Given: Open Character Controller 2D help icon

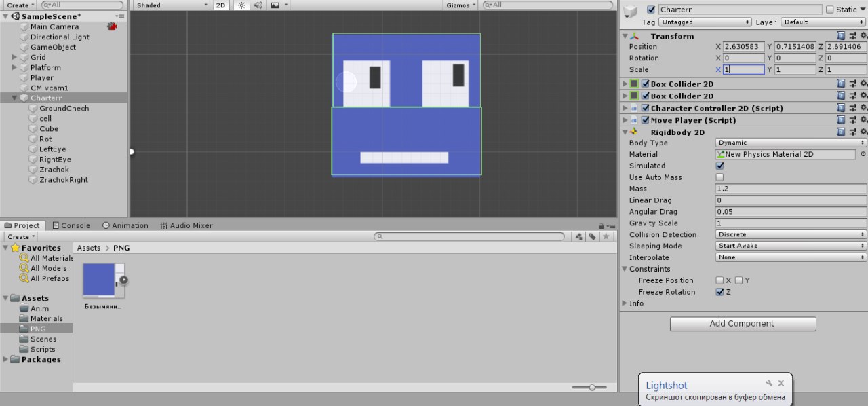Looking at the screenshot, I should tap(841, 108).
